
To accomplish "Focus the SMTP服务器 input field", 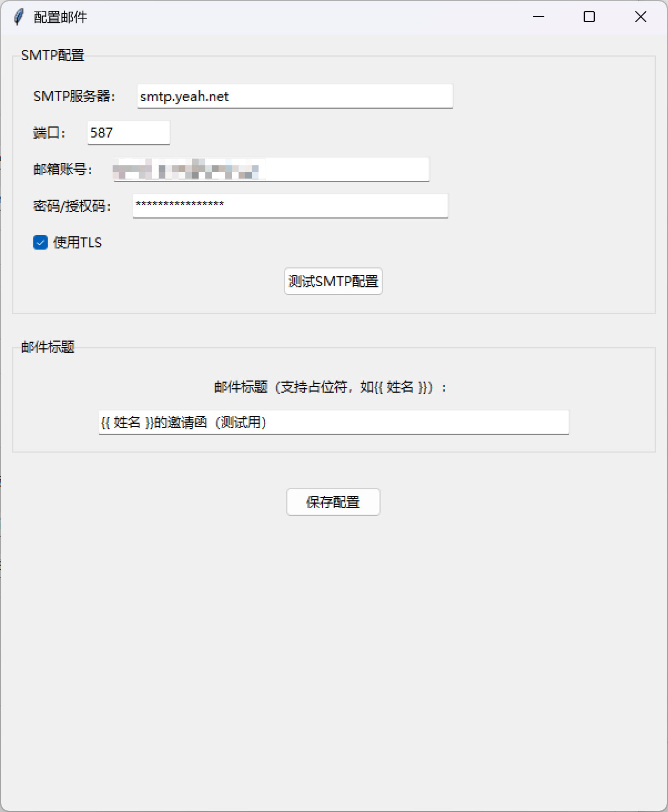I will click(295, 96).
